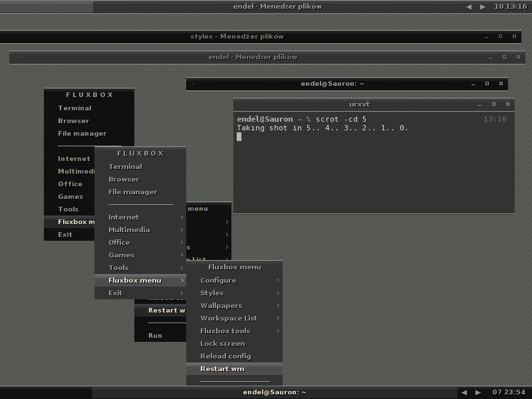Open Internet entry in the grey menu
This screenshot has width=532, height=399.
point(140,217)
